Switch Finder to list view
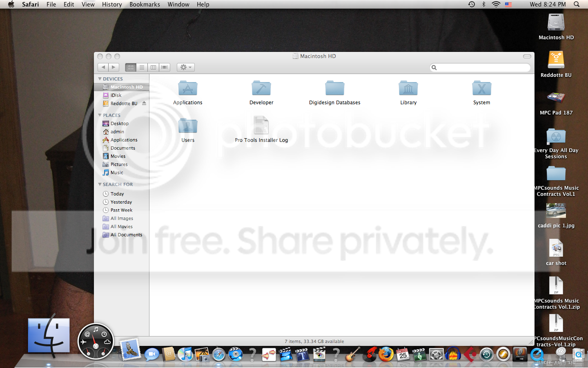The height and width of the screenshot is (368, 588). [142, 67]
